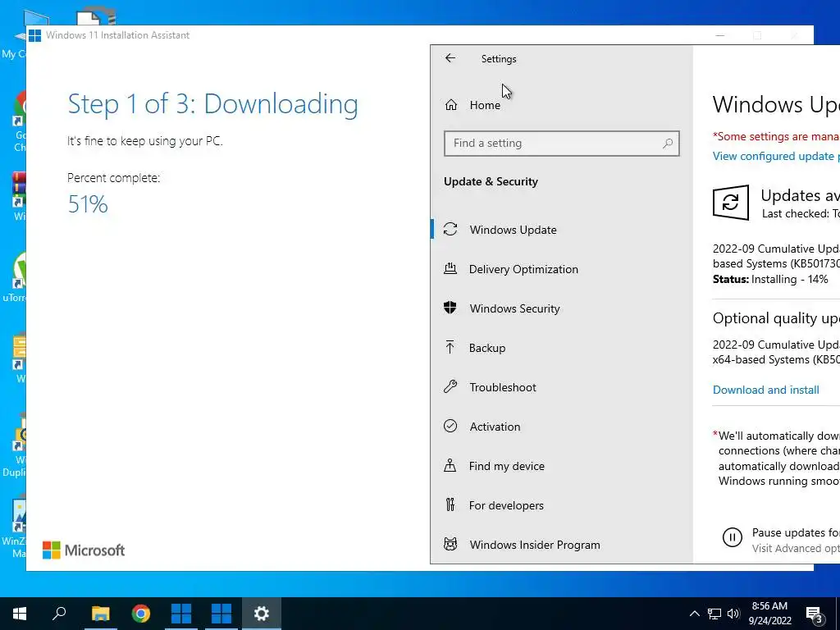Screen dimensions: 840x630
Task: Click the Updates available refresh icon
Action: [731, 203]
